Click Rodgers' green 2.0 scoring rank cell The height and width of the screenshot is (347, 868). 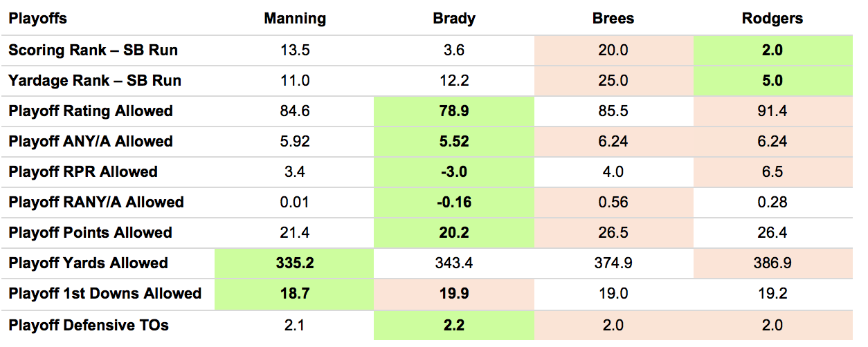coord(772,50)
